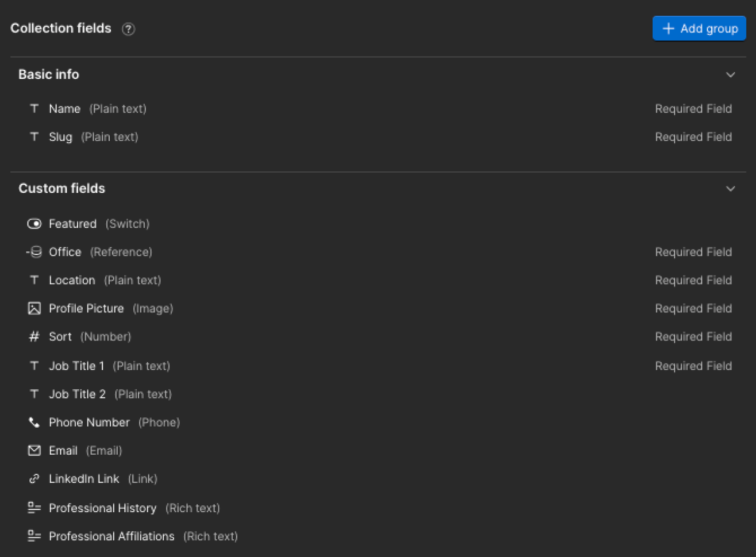Collapse the Custom fields section chevron
Viewport: 756px width, 557px height.
tap(730, 189)
